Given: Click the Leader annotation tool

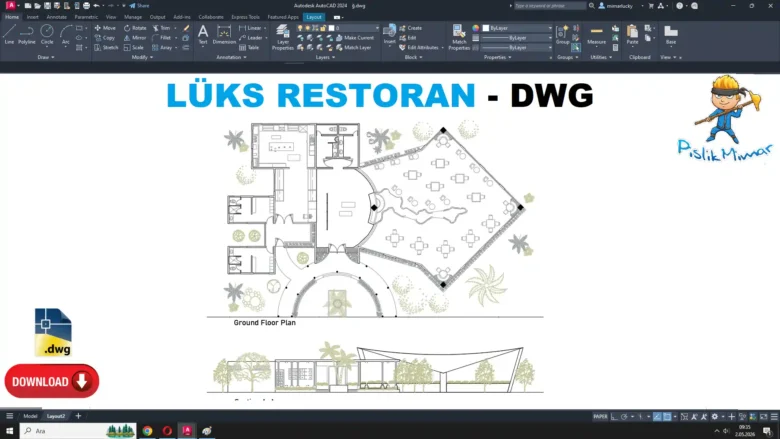Looking at the screenshot, I should 251,38.
